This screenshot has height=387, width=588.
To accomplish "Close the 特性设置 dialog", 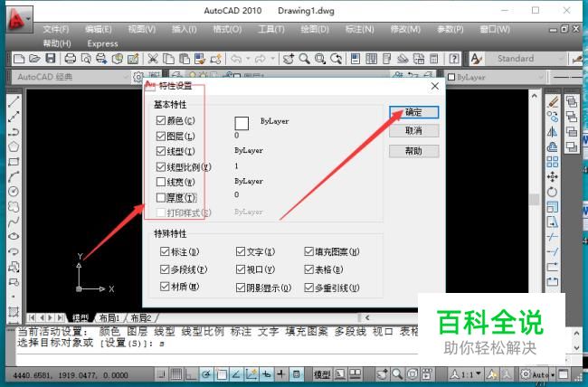I will pyautogui.click(x=434, y=86).
